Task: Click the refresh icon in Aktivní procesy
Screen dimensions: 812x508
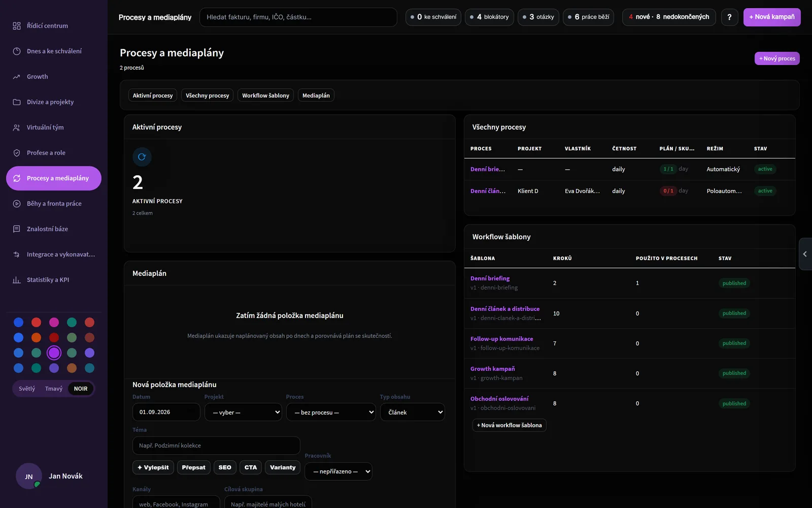Action: click(142, 157)
